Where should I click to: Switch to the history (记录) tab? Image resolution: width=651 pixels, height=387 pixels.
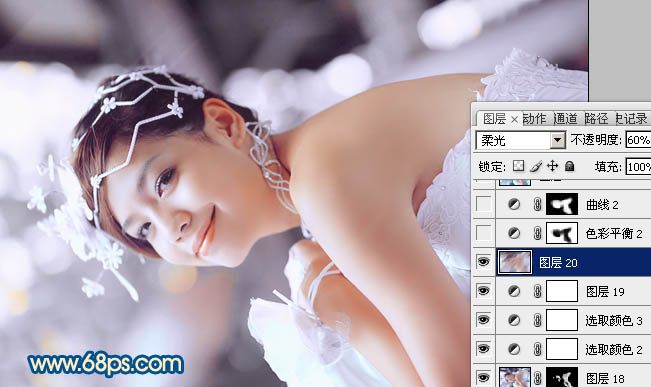click(631, 119)
